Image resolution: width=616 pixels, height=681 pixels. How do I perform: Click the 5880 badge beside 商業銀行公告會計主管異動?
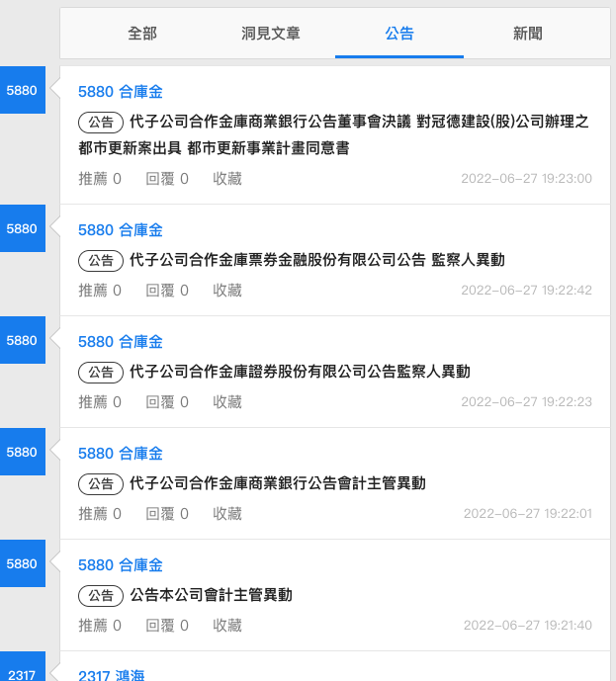pos(22,452)
